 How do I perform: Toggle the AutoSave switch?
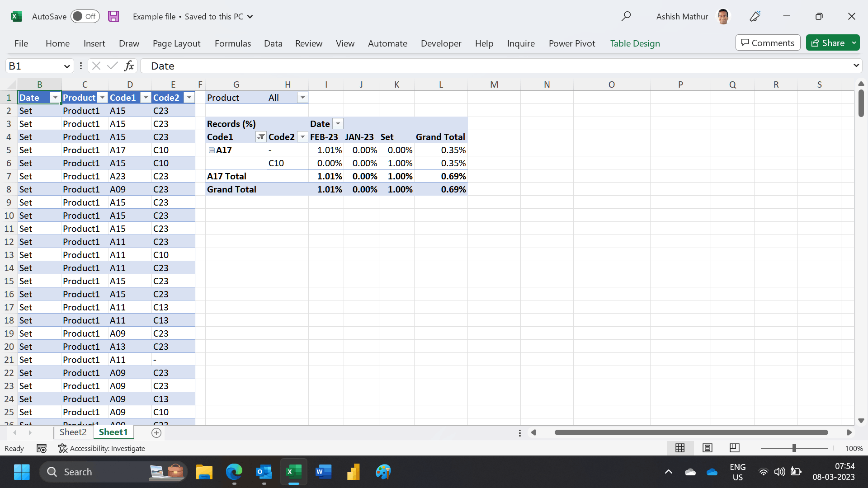point(85,16)
